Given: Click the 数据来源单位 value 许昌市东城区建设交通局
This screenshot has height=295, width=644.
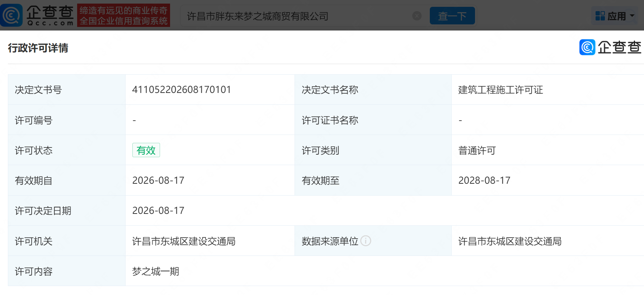Looking at the screenshot, I should click(x=510, y=241).
